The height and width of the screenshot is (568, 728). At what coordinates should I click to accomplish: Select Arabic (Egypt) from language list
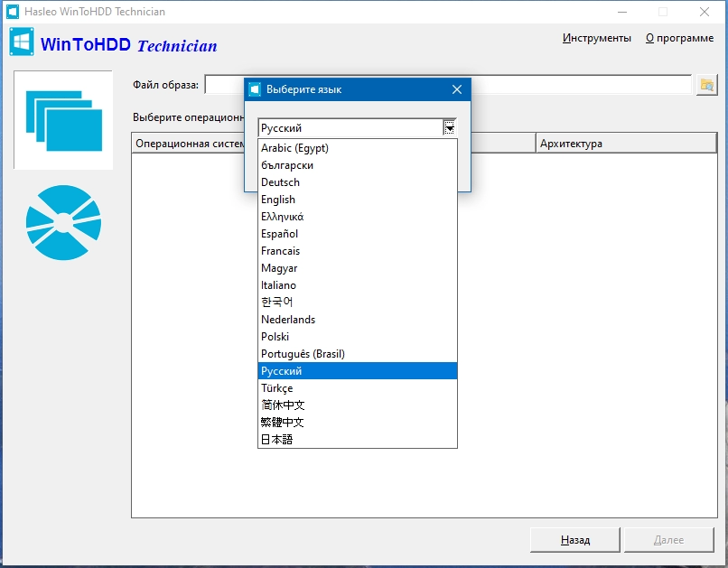358,148
